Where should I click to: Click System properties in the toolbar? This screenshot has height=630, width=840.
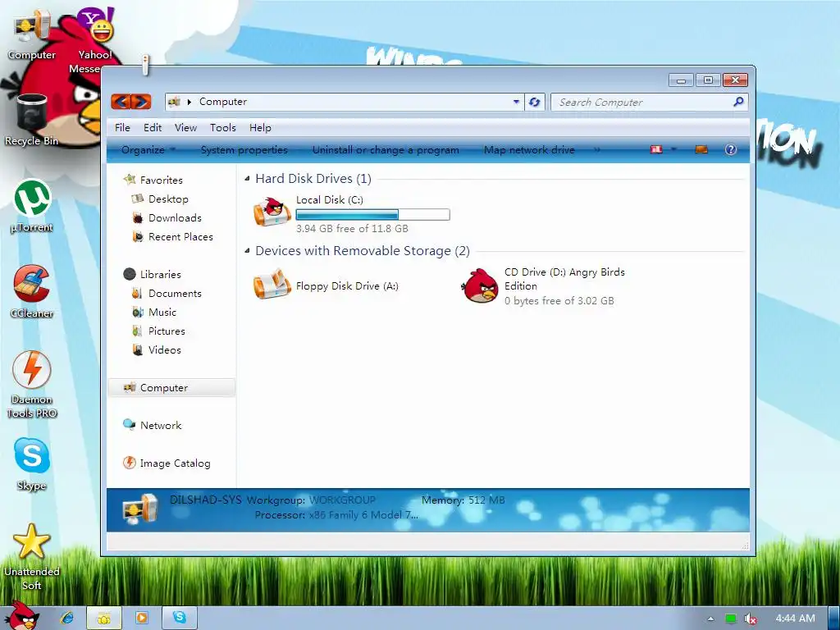click(244, 150)
